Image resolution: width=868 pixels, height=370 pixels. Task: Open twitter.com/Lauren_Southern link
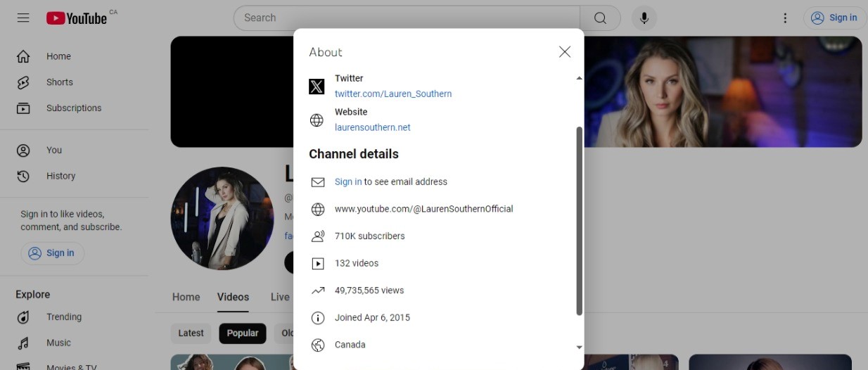pyautogui.click(x=393, y=94)
